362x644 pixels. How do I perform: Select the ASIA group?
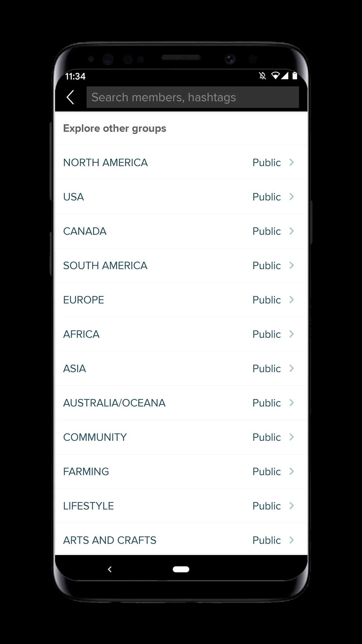point(181,369)
